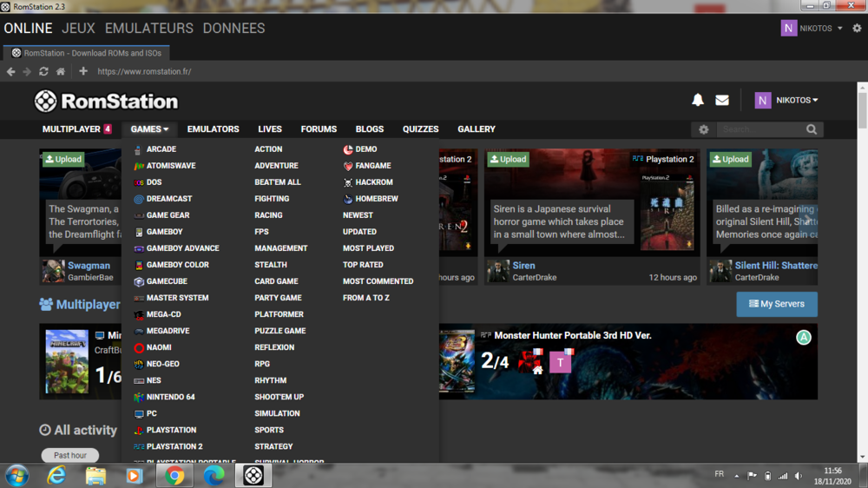The height and width of the screenshot is (488, 868).
Task: Choose FROM A TO Z sorting entry
Action: pyautogui.click(x=366, y=298)
